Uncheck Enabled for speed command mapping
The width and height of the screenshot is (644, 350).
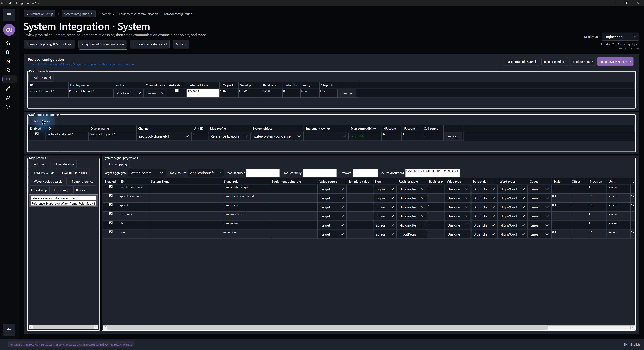coord(111,196)
